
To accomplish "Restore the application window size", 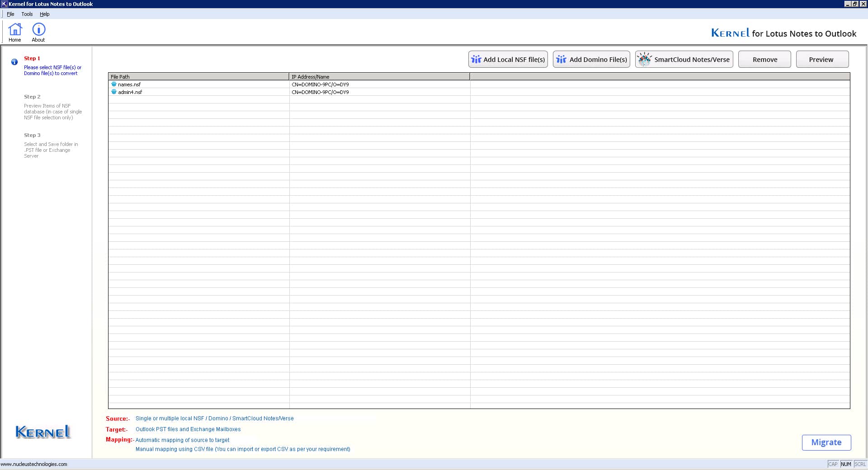I will [855, 4].
